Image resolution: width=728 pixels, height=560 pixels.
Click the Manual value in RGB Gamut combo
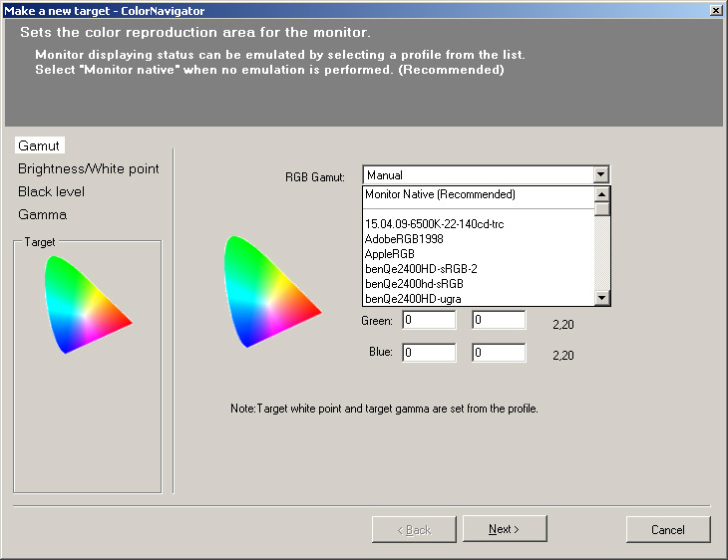[385, 175]
